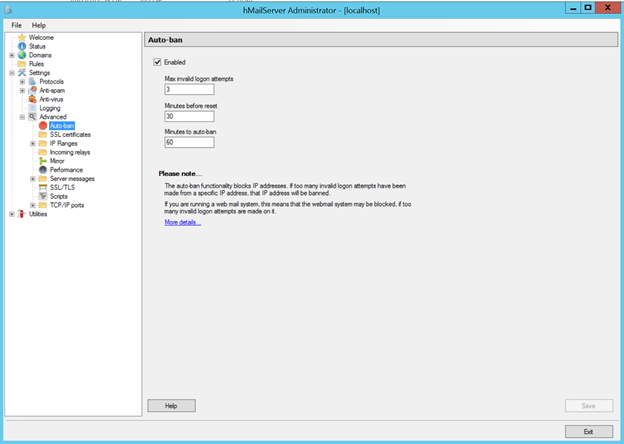Click the Utilities fire extinguisher icon
Viewport: 624px width, 444px height.
click(x=22, y=214)
